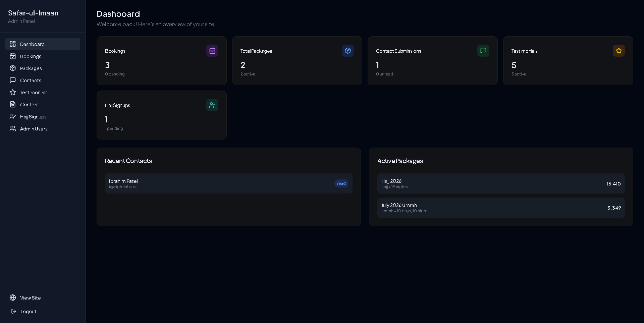Screen dimensions: 644x323
Task: Click the blue package cube icon
Action: 347,51
